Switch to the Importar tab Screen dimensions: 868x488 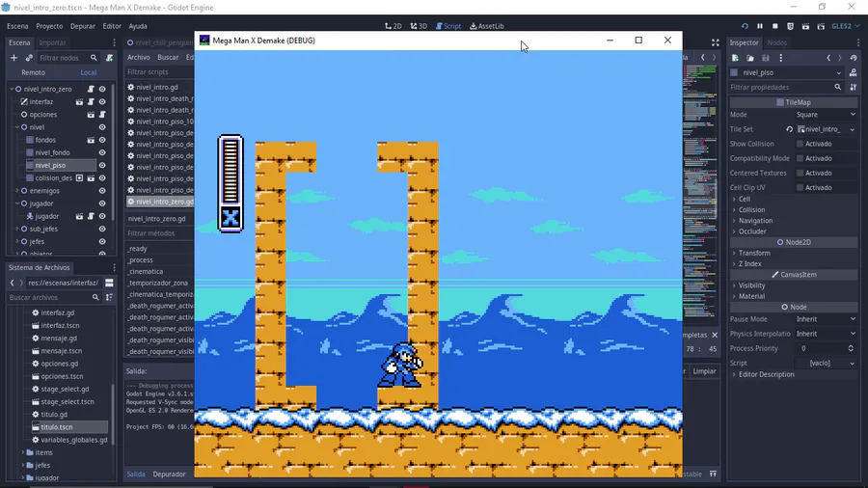pos(53,42)
